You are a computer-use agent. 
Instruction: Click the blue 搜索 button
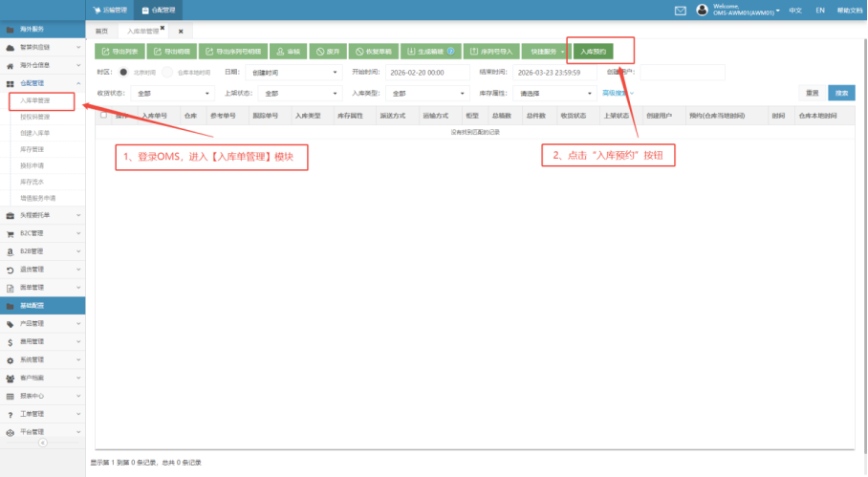pos(841,93)
